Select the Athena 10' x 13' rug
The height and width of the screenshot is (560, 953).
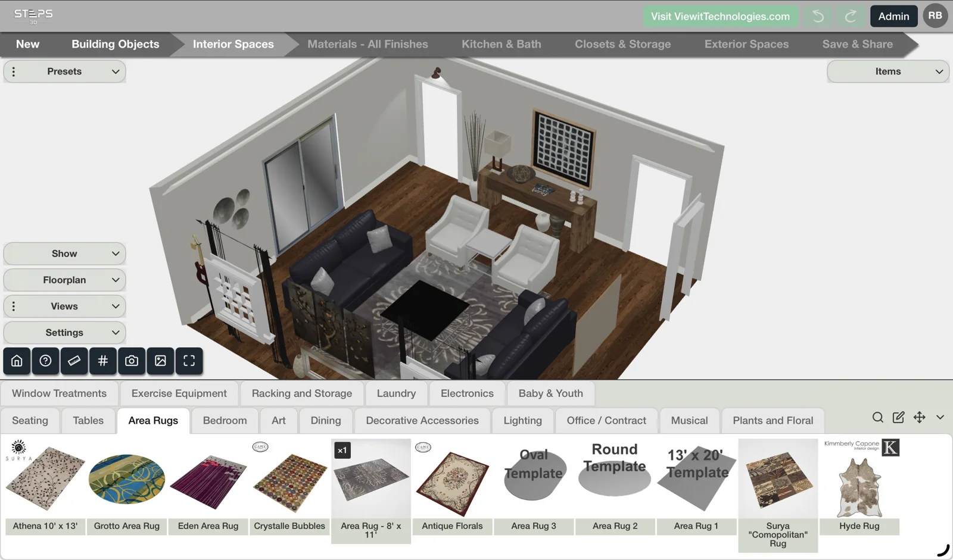pyautogui.click(x=45, y=487)
